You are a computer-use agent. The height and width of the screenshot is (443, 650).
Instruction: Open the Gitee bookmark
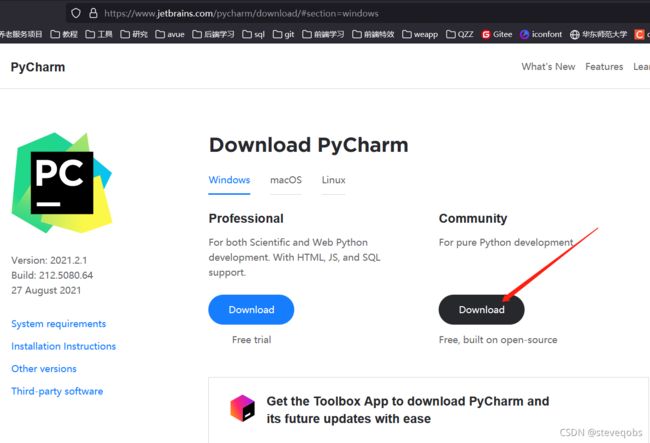pos(497,34)
